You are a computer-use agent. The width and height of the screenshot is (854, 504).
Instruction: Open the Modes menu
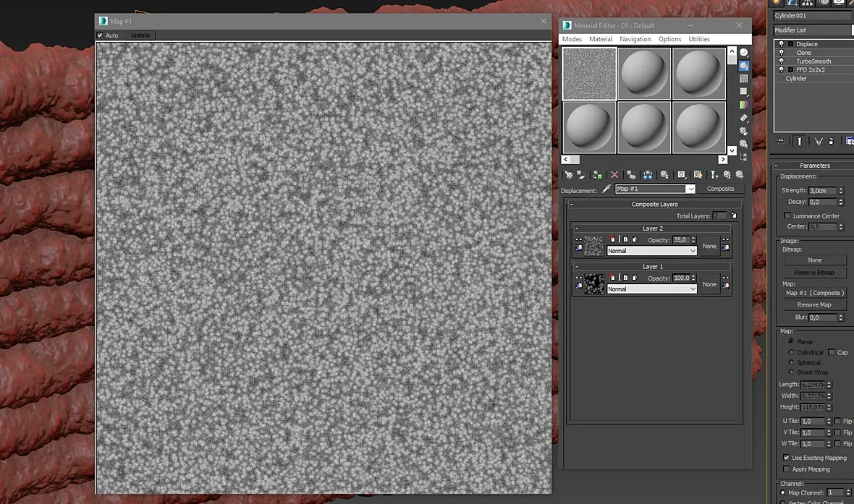pyautogui.click(x=572, y=39)
